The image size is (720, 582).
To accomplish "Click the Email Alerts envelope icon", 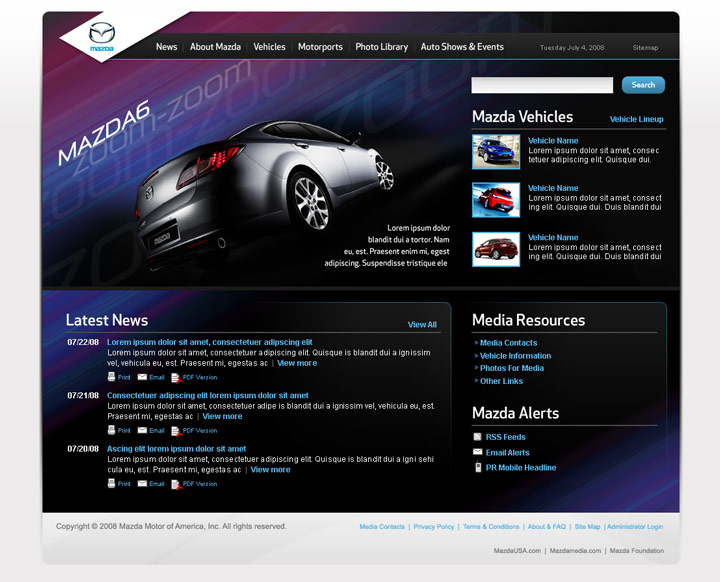I will (x=478, y=452).
